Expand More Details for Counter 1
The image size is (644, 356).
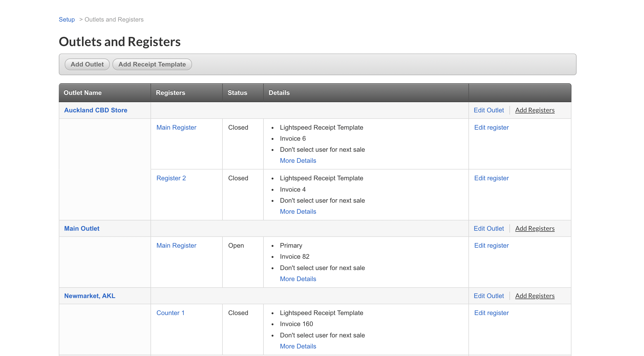point(298,346)
